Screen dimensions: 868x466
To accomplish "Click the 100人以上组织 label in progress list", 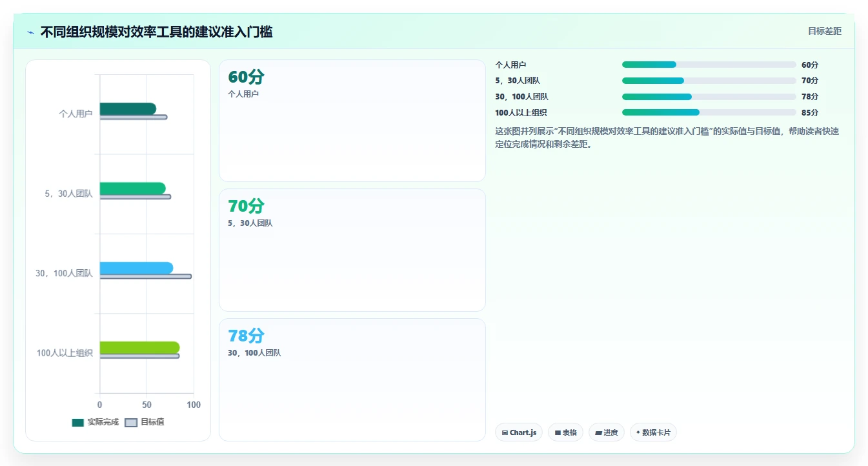I will click(x=521, y=113).
